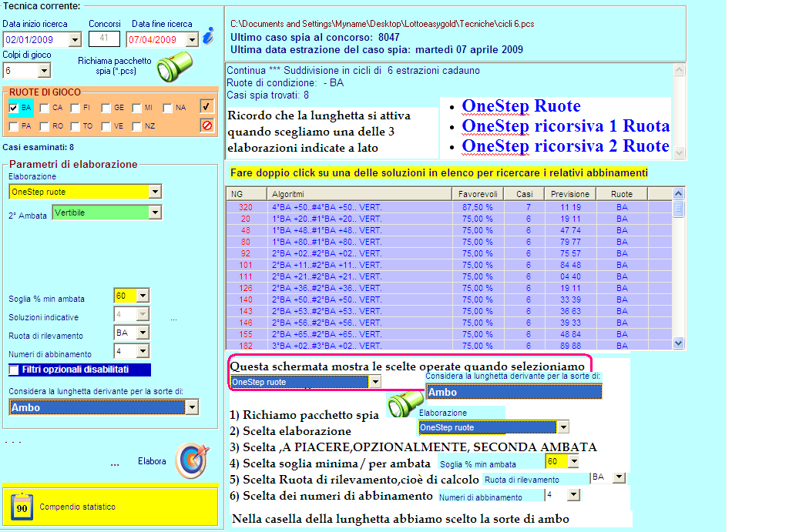Select result row NG 155
The width and height of the screenshot is (789, 532).
pyautogui.click(x=449, y=334)
